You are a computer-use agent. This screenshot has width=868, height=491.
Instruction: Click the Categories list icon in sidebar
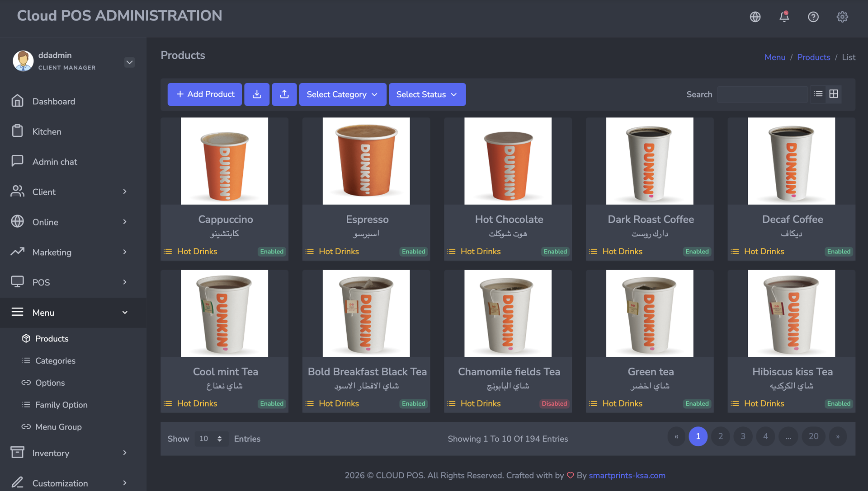pos(26,360)
